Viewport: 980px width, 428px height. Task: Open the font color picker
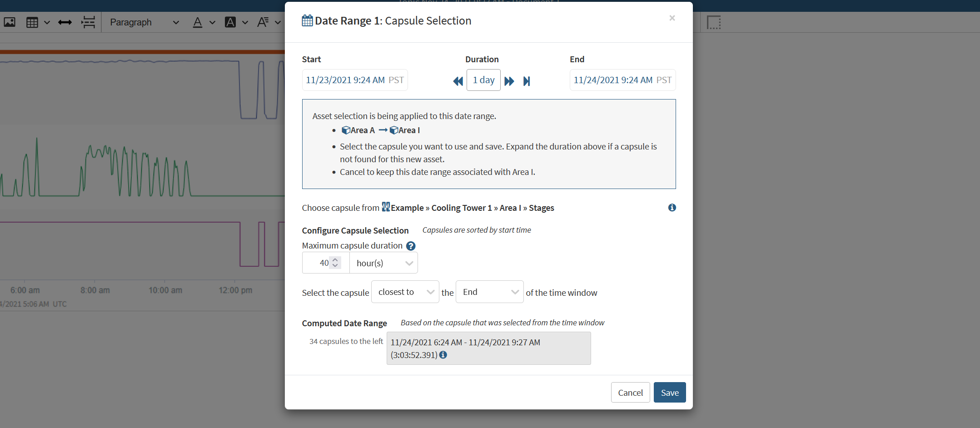198,22
